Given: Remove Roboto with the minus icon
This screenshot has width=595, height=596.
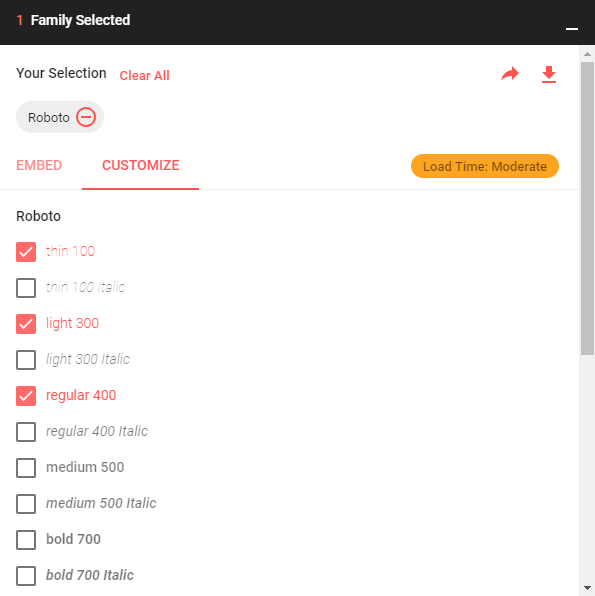Looking at the screenshot, I should tap(86, 117).
